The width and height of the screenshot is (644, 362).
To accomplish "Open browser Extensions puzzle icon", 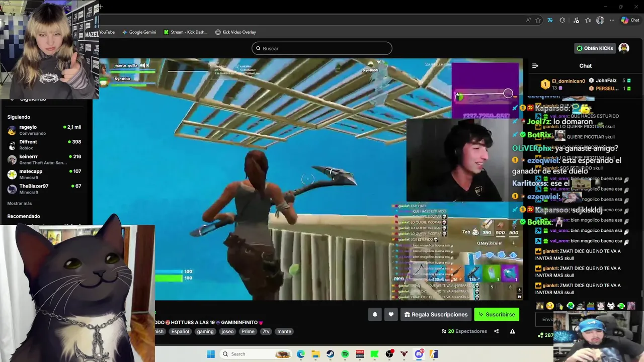I will coord(562,20).
